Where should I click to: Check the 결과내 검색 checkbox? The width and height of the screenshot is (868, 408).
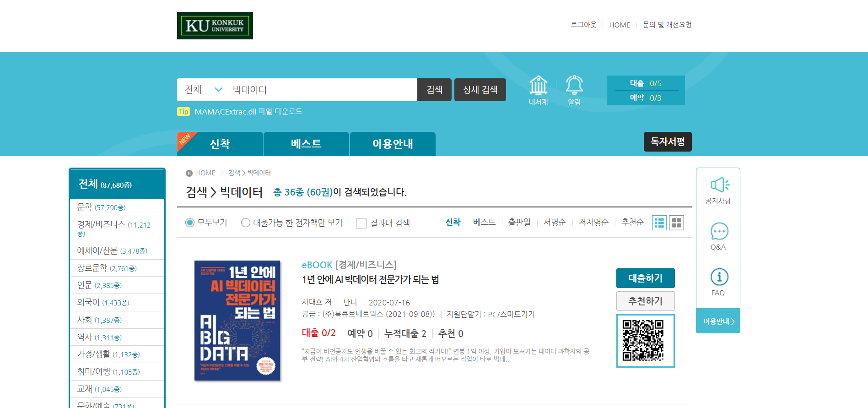(x=361, y=223)
